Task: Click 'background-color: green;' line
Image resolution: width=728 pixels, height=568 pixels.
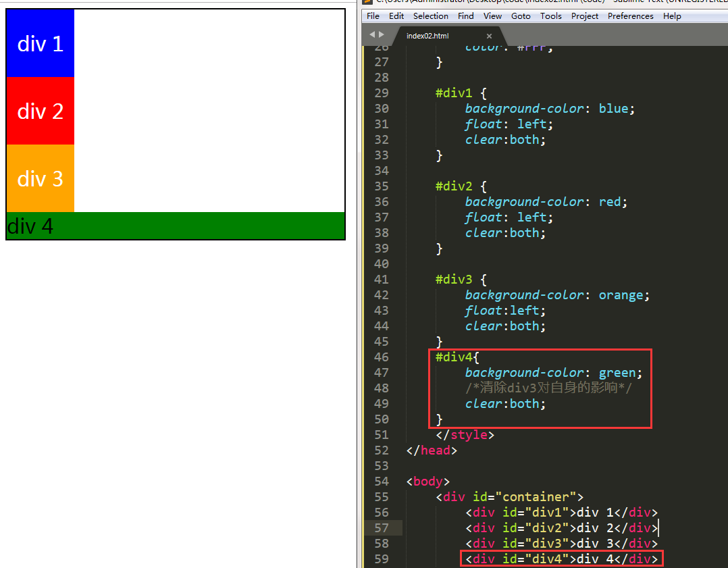Action: tap(554, 372)
